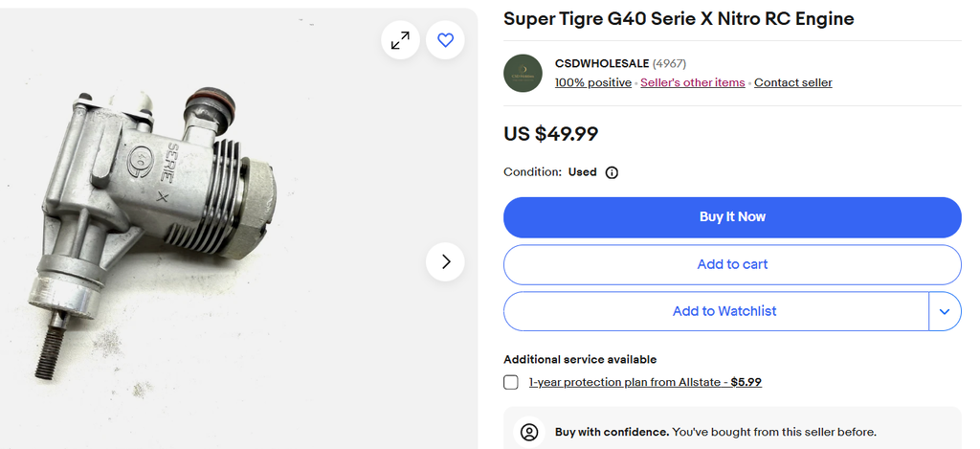The height and width of the screenshot is (449, 980).
Task: Click the Add to cart button
Action: click(732, 264)
